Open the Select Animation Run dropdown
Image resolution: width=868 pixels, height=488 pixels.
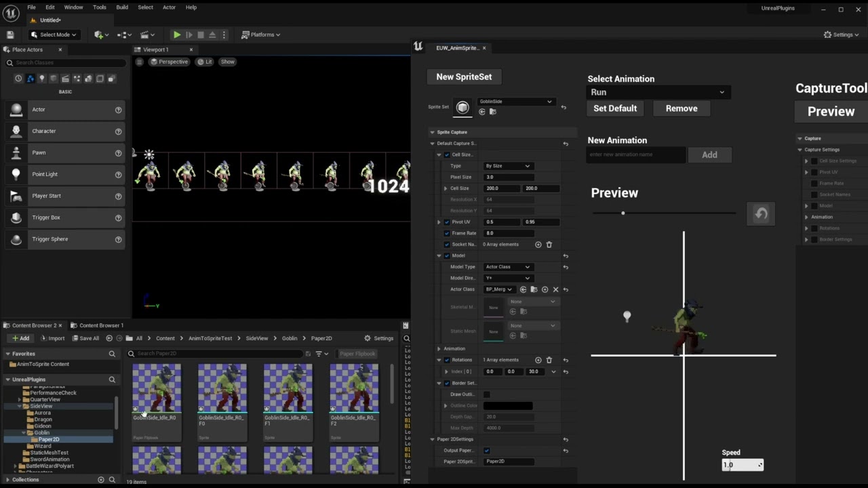pyautogui.click(x=658, y=92)
